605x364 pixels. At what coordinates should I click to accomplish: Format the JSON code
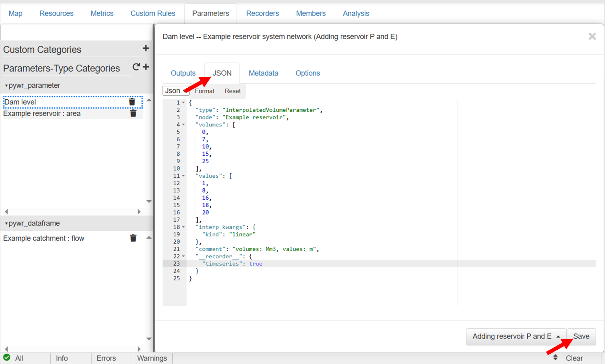(204, 91)
